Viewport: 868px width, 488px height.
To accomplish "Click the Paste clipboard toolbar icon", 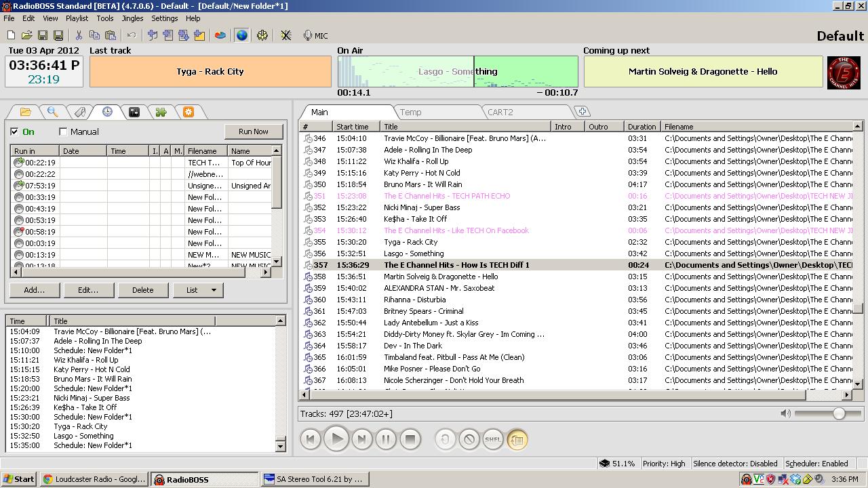I will 110,35.
